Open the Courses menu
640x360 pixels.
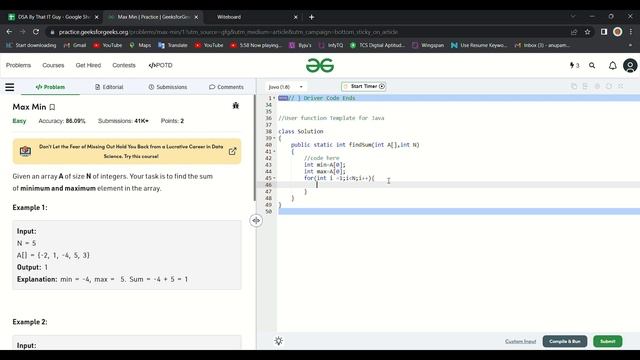pyautogui.click(x=53, y=65)
